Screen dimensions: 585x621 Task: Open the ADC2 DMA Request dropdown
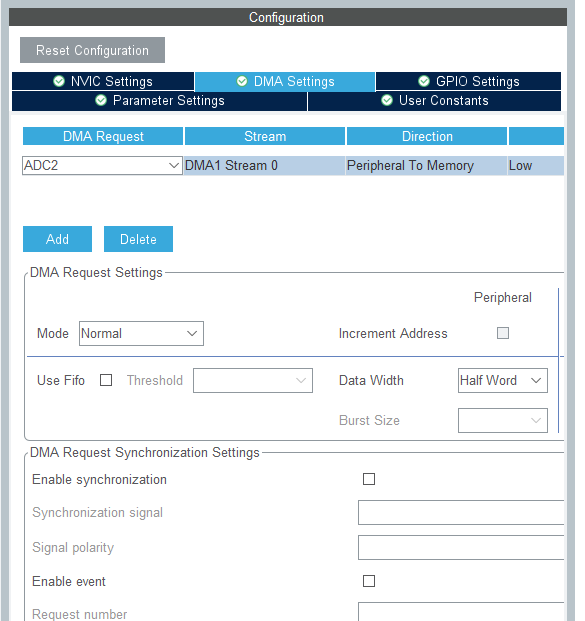click(x=102, y=165)
